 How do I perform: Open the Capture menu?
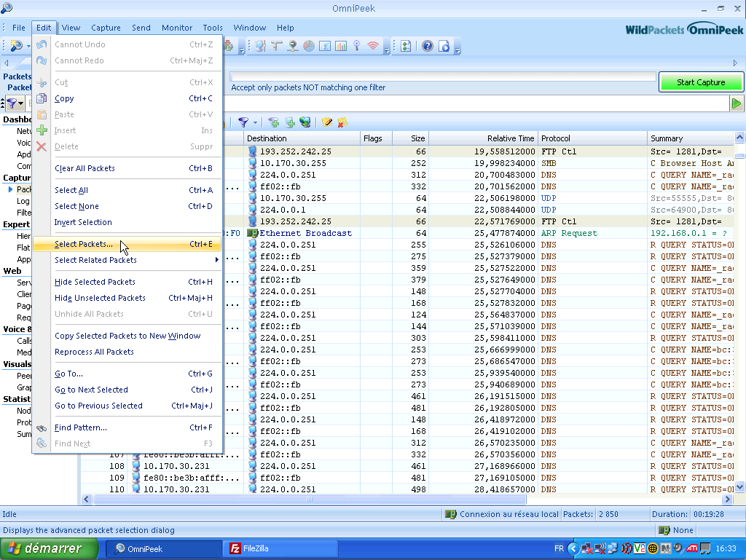click(x=106, y=28)
